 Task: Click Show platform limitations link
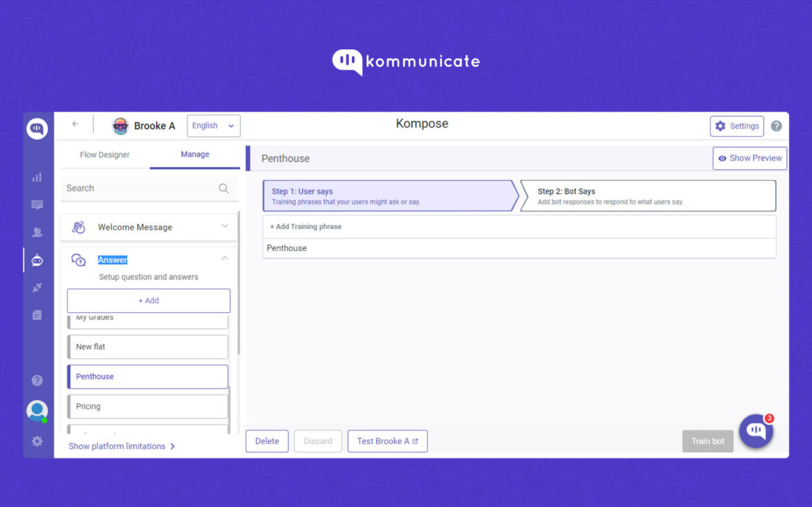[x=121, y=446]
